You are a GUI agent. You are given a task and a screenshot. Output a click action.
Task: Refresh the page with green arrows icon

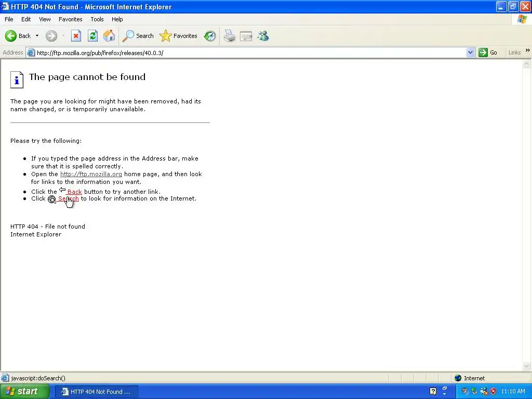(92, 36)
